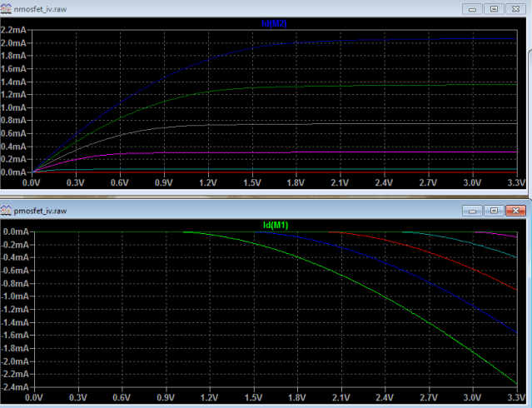Close the pmosfet_iv.raw plot window
532x408 pixels.
(x=517, y=210)
